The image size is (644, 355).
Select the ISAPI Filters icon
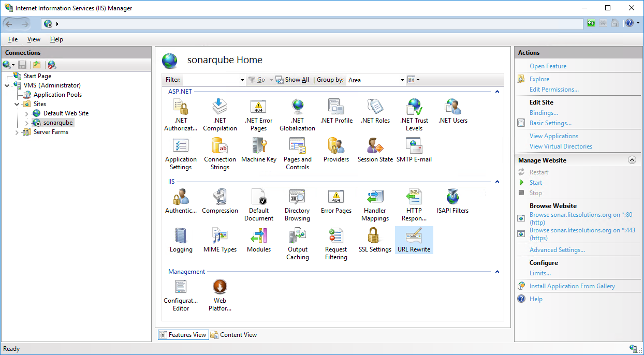click(x=452, y=201)
